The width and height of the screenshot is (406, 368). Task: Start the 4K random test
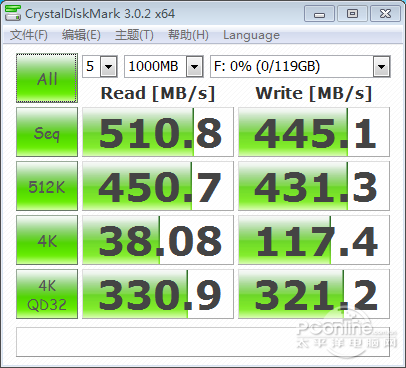pos(47,240)
